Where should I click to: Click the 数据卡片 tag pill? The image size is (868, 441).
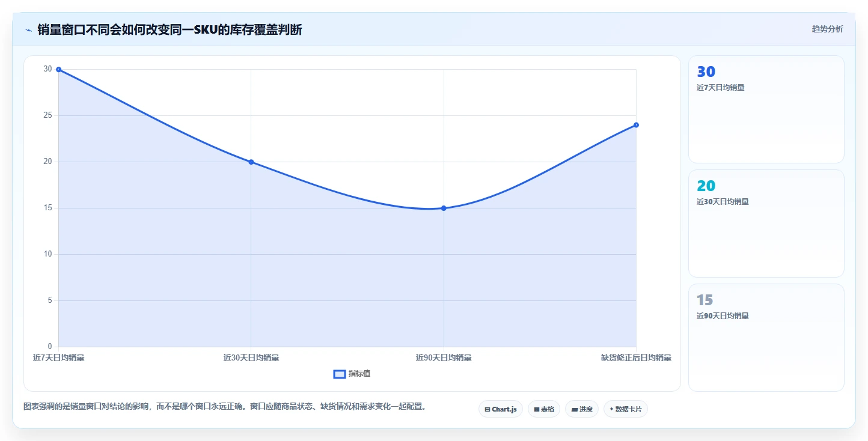coord(626,409)
